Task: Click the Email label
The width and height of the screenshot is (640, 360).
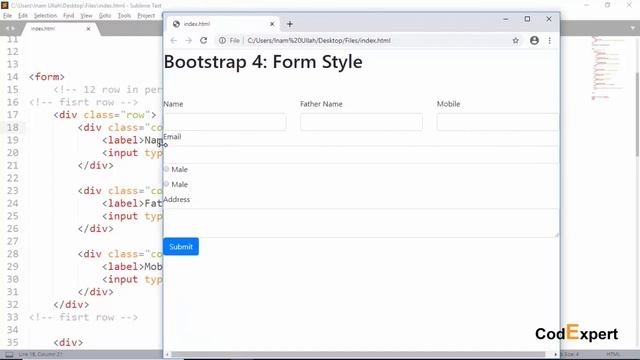Action: pyautogui.click(x=172, y=137)
